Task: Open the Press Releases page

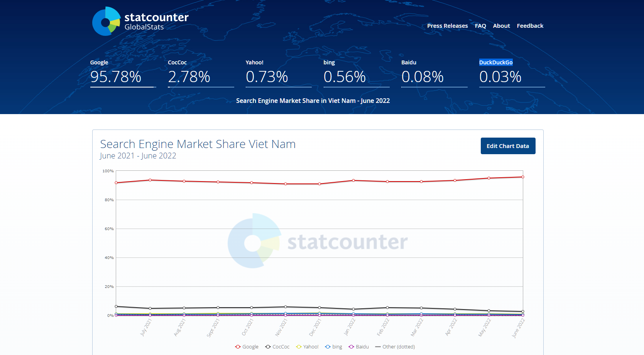Action: click(447, 26)
